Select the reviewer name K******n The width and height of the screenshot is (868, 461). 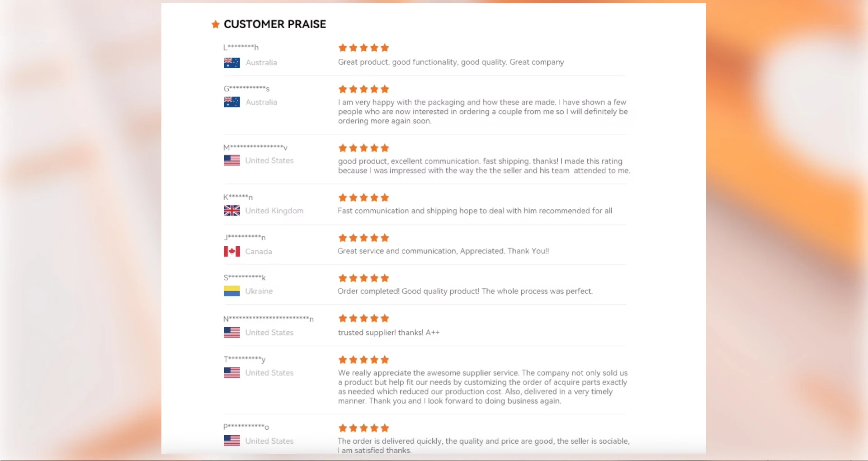coord(238,197)
